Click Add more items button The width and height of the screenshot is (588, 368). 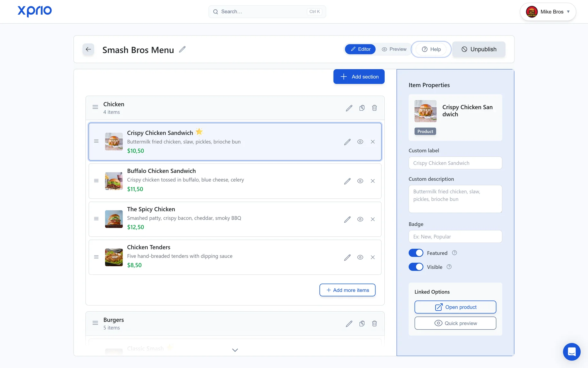pyautogui.click(x=347, y=290)
